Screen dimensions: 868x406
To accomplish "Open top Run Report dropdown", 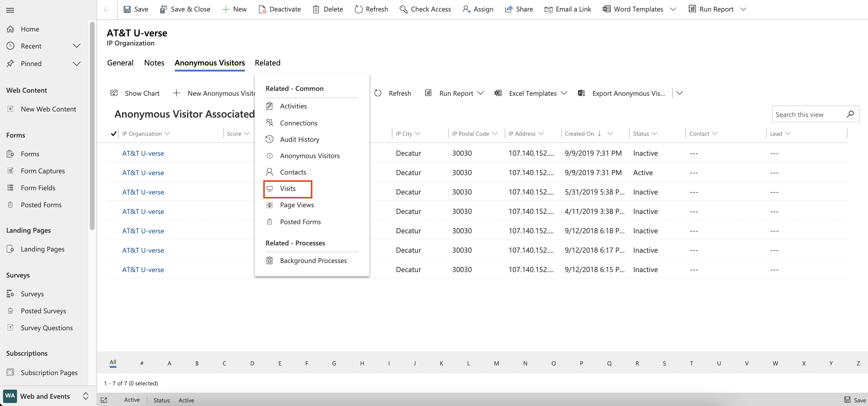I will click(743, 9).
